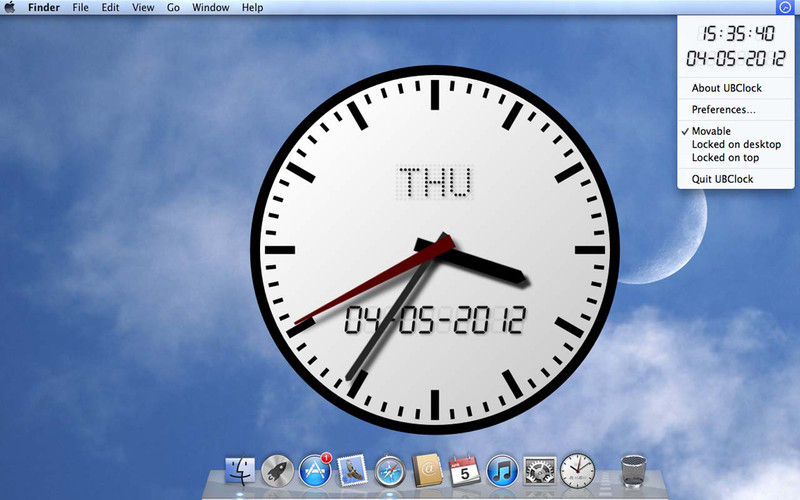Screen dimensions: 800x500
Task: Open the Help menu
Action: click(x=253, y=7)
